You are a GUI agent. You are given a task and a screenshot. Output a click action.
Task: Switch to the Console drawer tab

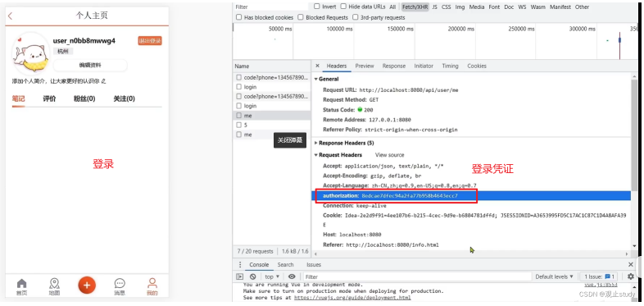coord(259,265)
